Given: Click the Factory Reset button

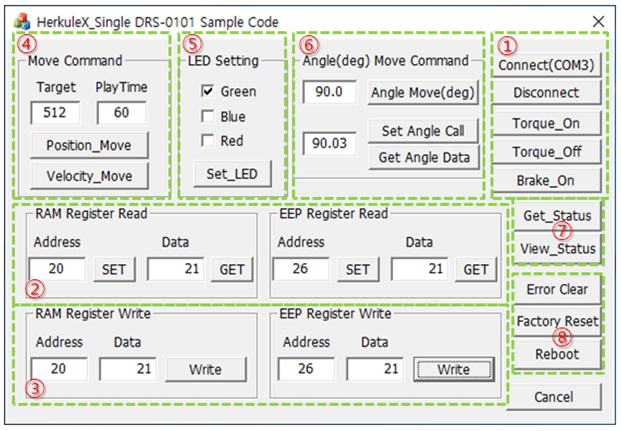Looking at the screenshot, I should click(x=557, y=321).
